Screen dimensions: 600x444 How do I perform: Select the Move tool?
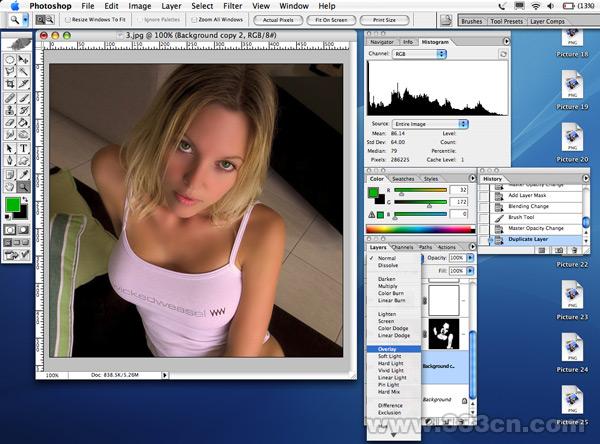click(x=23, y=60)
